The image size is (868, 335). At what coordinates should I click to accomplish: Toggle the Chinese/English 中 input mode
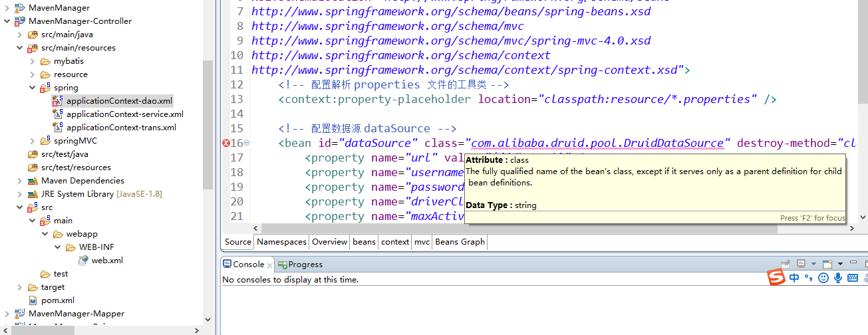tap(794, 278)
